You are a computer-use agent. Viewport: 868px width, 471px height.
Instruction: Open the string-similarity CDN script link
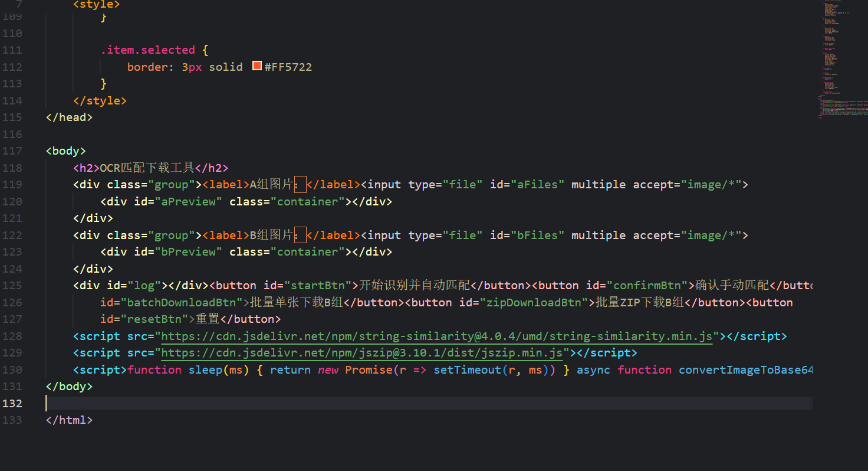[437, 336]
